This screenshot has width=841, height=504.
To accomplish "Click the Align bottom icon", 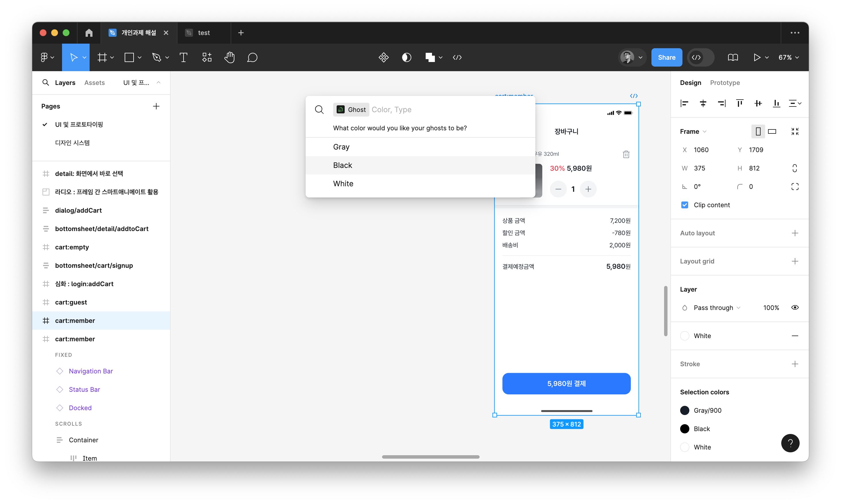I will click(x=776, y=103).
